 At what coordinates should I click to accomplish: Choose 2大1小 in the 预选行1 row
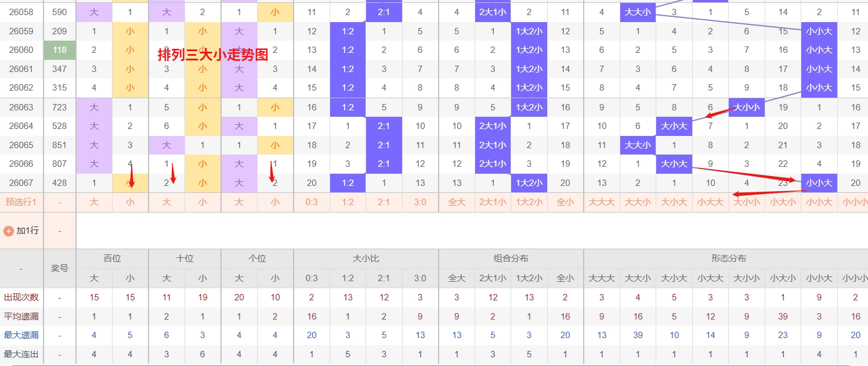pyautogui.click(x=493, y=202)
